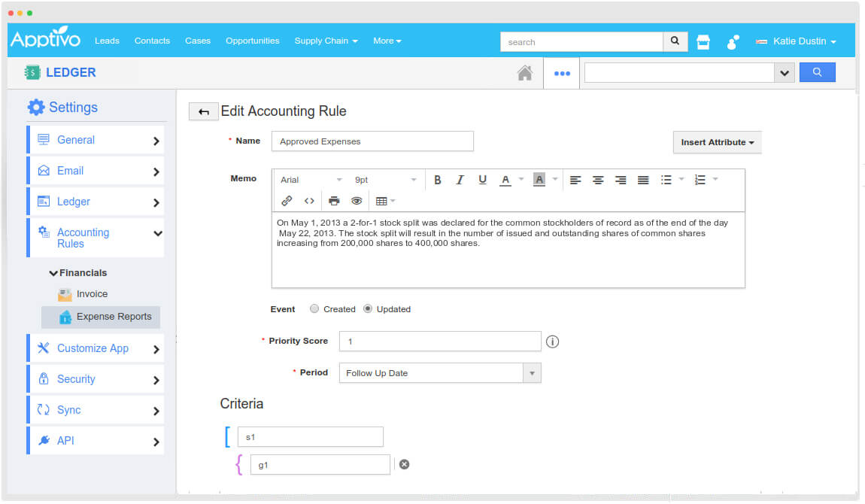
Task: Click the Home icon in the navigation bar
Action: (525, 72)
